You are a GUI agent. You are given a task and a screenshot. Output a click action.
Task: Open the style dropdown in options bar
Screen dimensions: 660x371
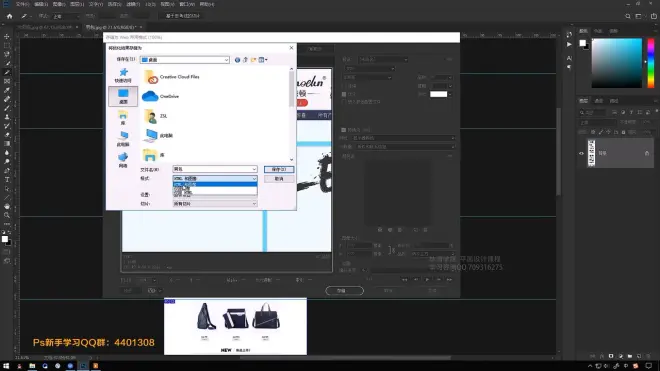(x=66, y=16)
